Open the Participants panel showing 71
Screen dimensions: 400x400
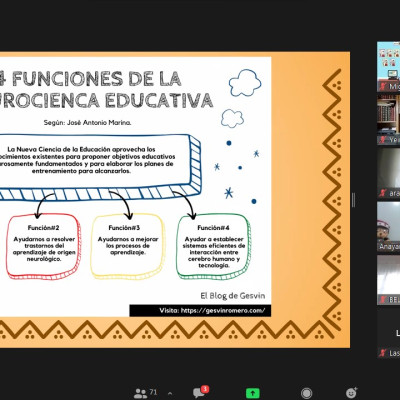click(x=145, y=393)
